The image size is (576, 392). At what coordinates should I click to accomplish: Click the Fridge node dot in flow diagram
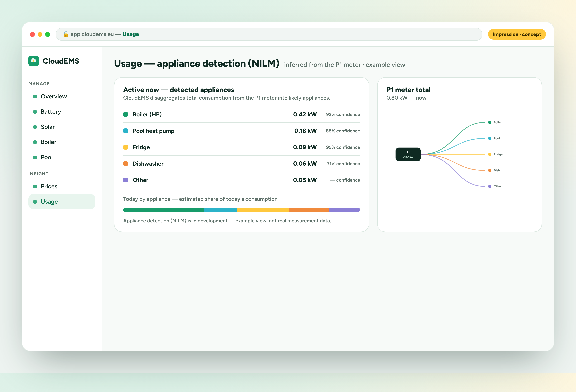tap(490, 154)
